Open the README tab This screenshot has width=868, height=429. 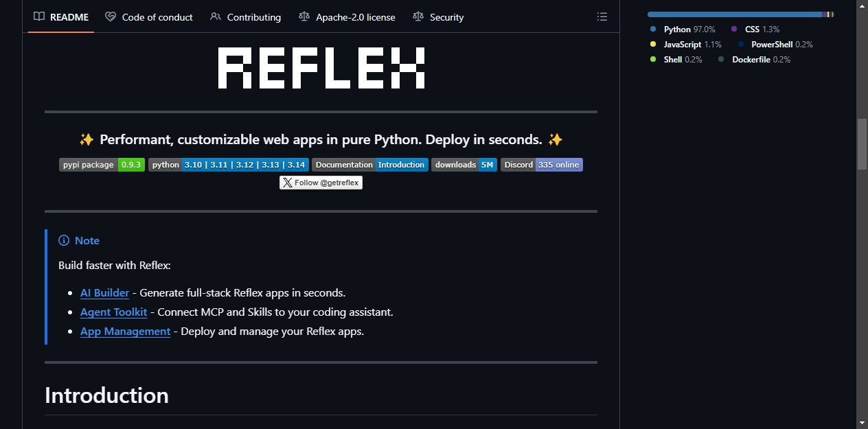(61, 17)
